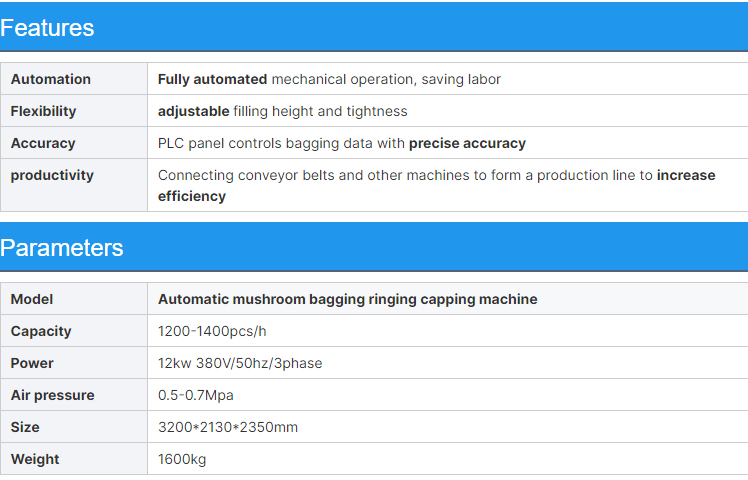Image resolution: width=748 pixels, height=480 pixels.
Task: Select the Capacity row label
Action: tap(41, 331)
